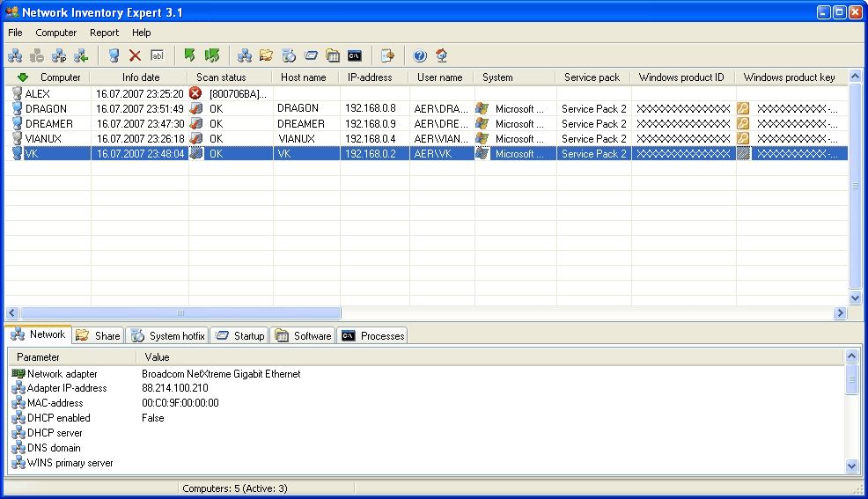This screenshot has height=499, width=868.
Task: Click the details panel scroll down arrow
Action: (x=851, y=466)
